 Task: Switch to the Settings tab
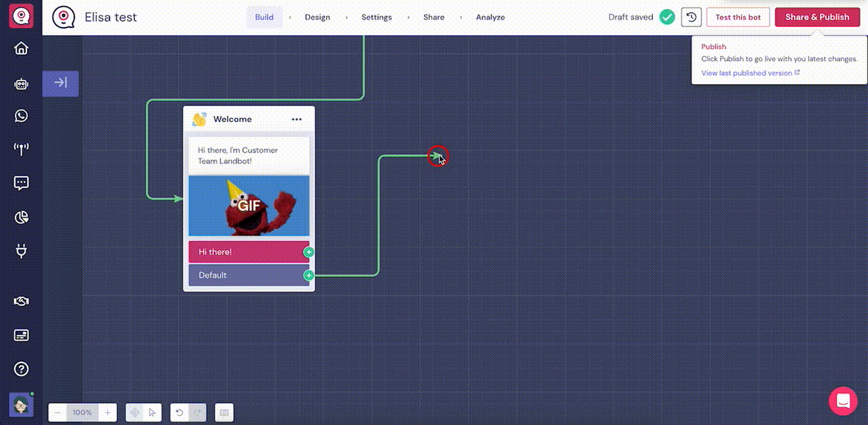(x=376, y=17)
